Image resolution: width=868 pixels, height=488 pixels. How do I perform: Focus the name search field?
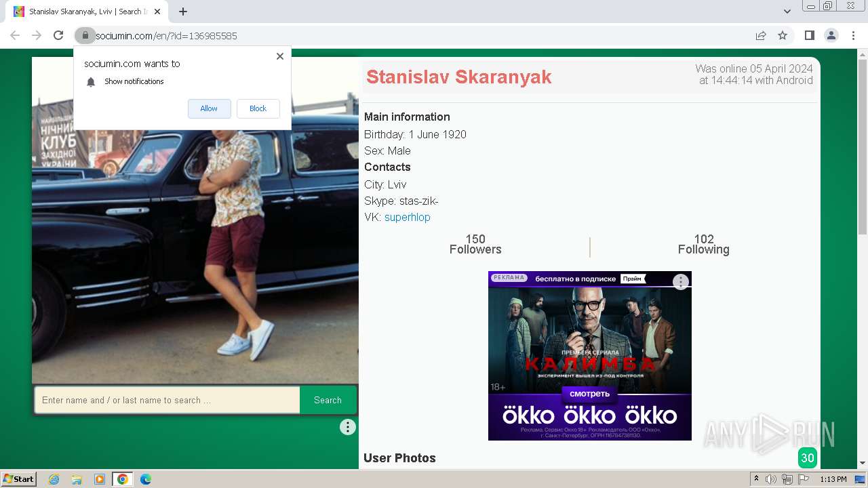click(x=167, y=400)
